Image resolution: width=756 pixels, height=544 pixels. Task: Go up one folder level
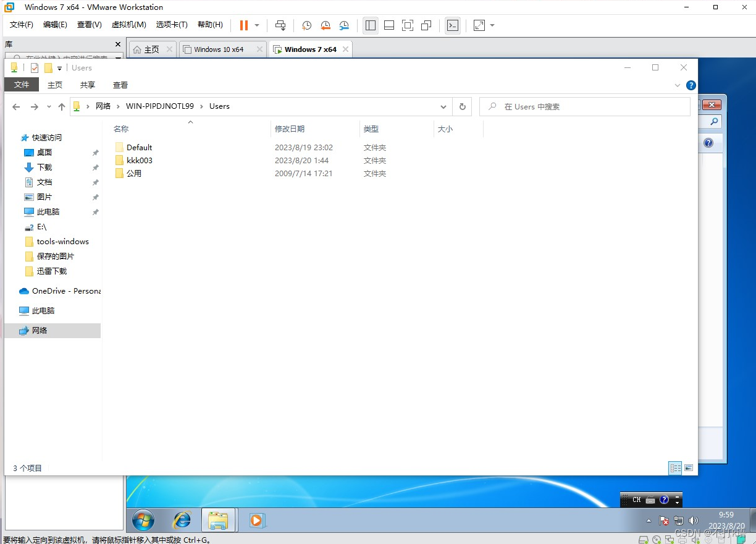61,106
